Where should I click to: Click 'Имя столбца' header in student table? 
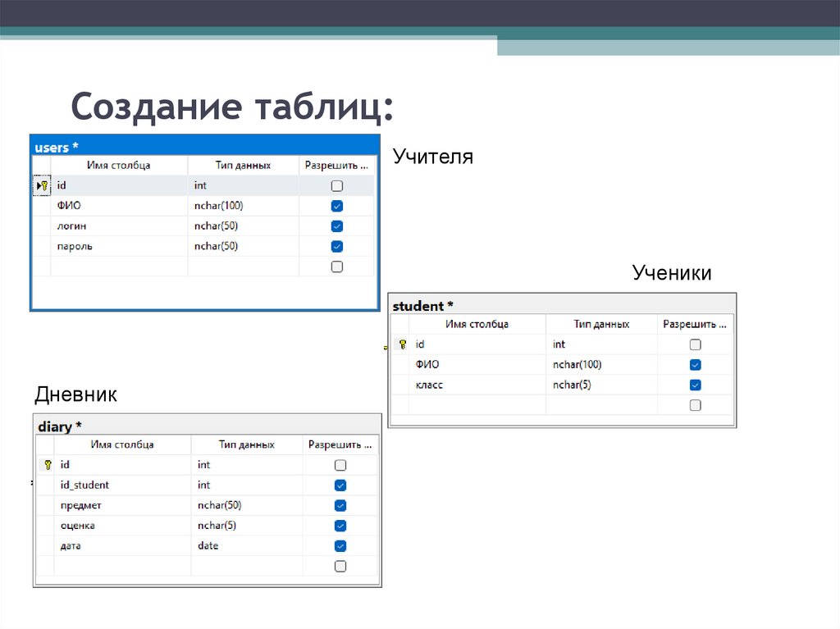click(477, 324)
